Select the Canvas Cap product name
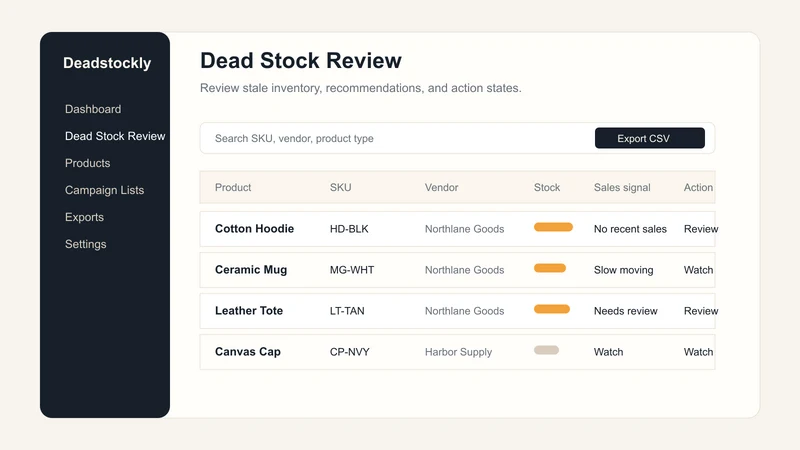Screen dimensions: 800x450 247,352
